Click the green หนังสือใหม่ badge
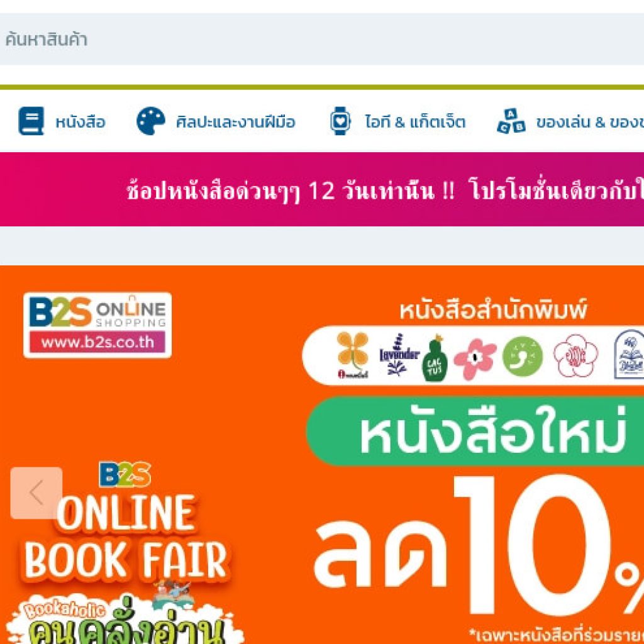 pyautogui.click(x=475, y=431)
